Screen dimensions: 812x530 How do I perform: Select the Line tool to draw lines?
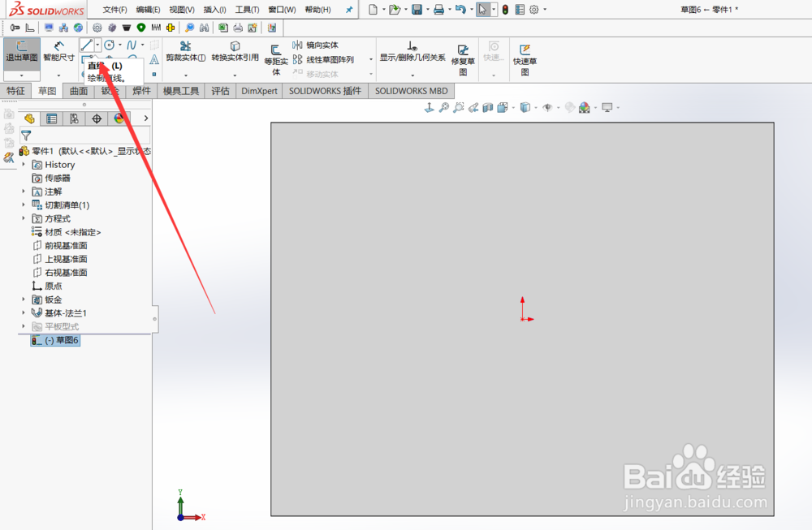point(85,45)
